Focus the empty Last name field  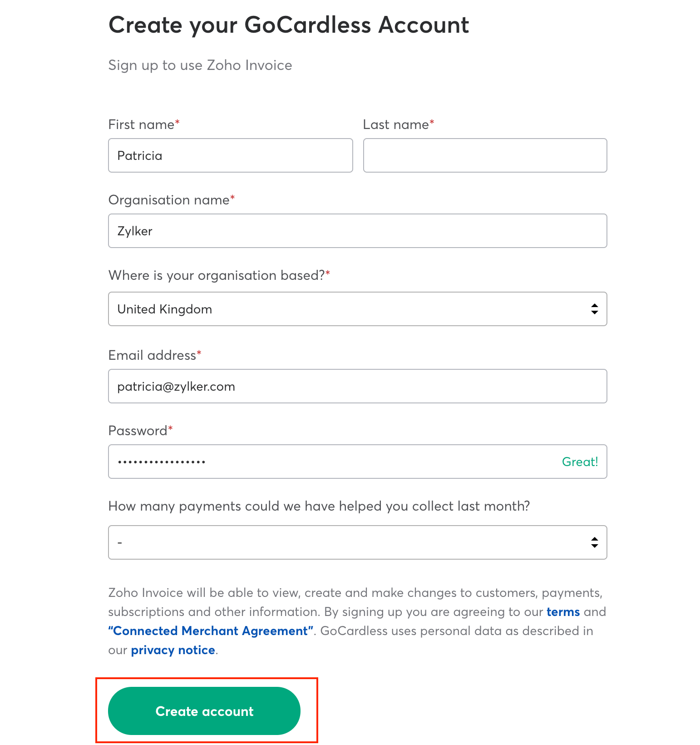click(x=485, y=155)
